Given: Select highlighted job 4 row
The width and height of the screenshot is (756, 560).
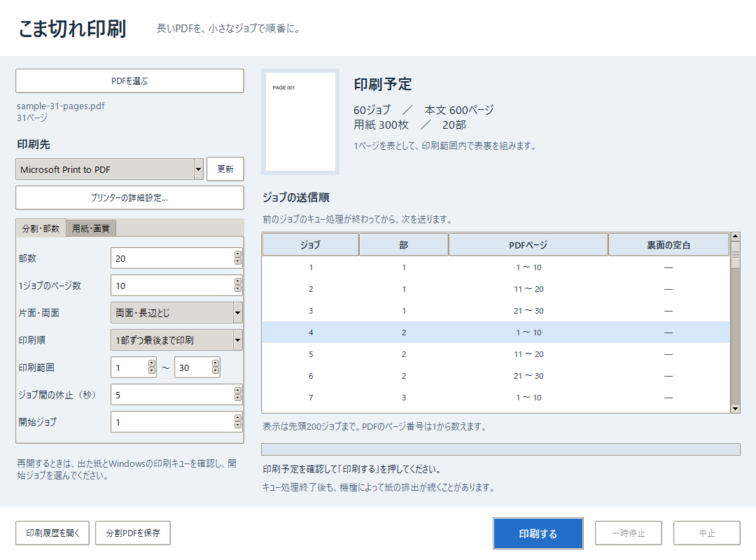Looking at the screenshot, I should pos(496,332).
